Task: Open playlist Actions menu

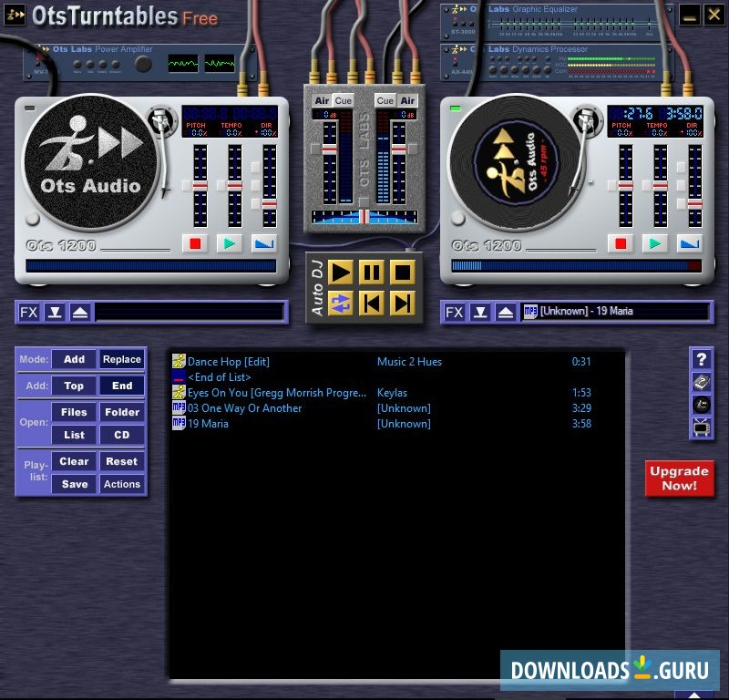Action: click(x=122, y=484)
